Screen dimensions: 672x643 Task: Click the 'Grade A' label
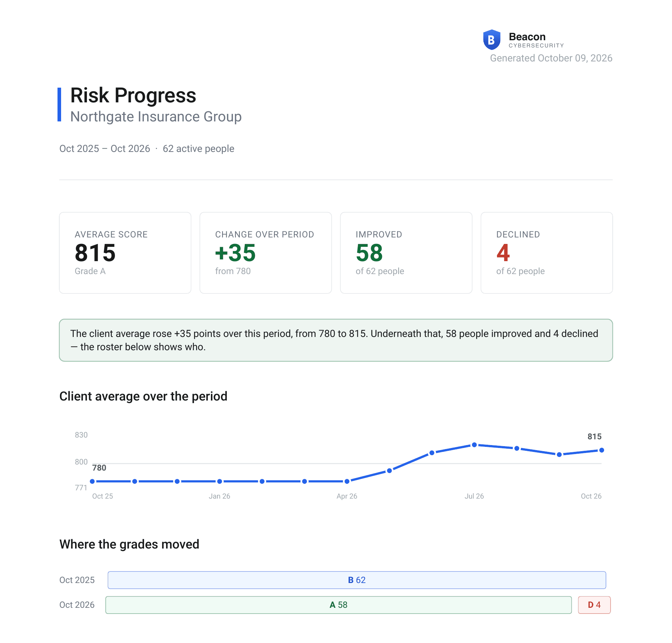pyautogui.click(x=90, y=271)
